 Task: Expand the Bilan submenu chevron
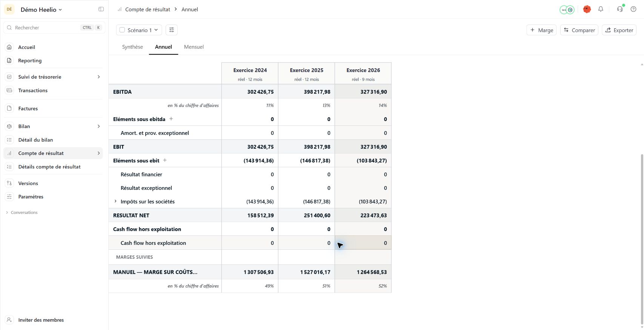(99, 126)
